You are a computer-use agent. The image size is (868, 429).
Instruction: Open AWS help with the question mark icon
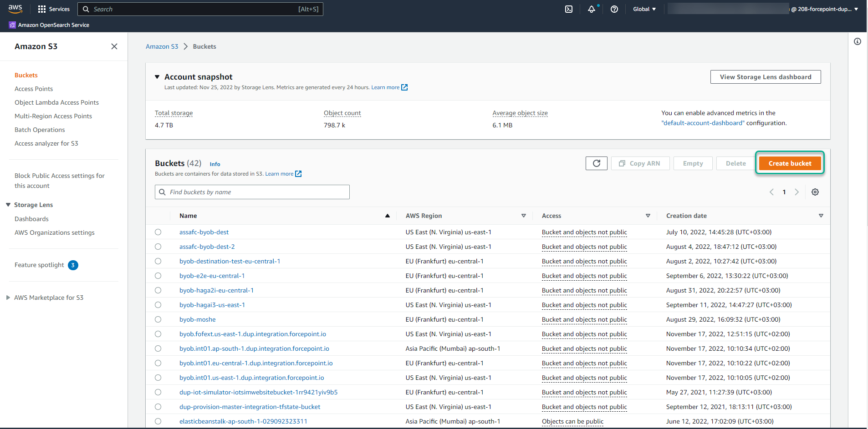pyautogui.click(x=614, y=9)
